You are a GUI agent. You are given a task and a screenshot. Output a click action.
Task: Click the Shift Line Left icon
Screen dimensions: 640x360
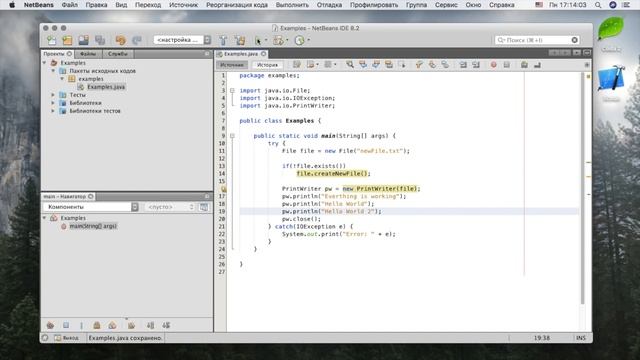pyautogui.click(x=463, y=64)
